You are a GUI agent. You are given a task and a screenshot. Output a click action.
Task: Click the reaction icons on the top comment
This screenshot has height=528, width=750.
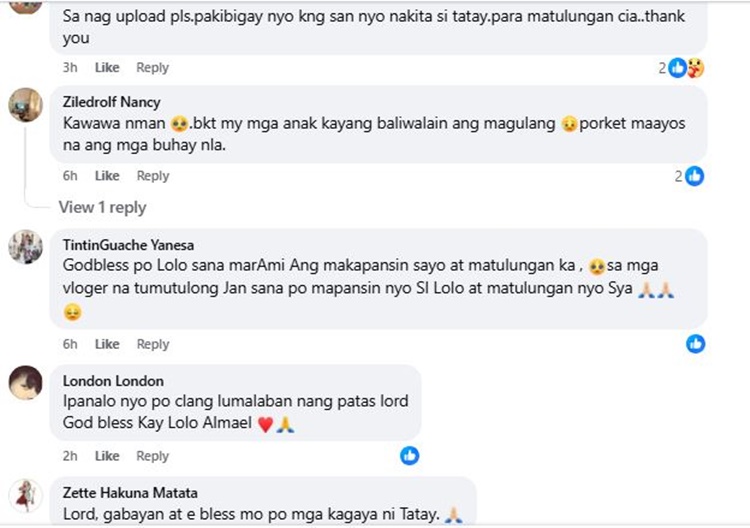(686, 68)
